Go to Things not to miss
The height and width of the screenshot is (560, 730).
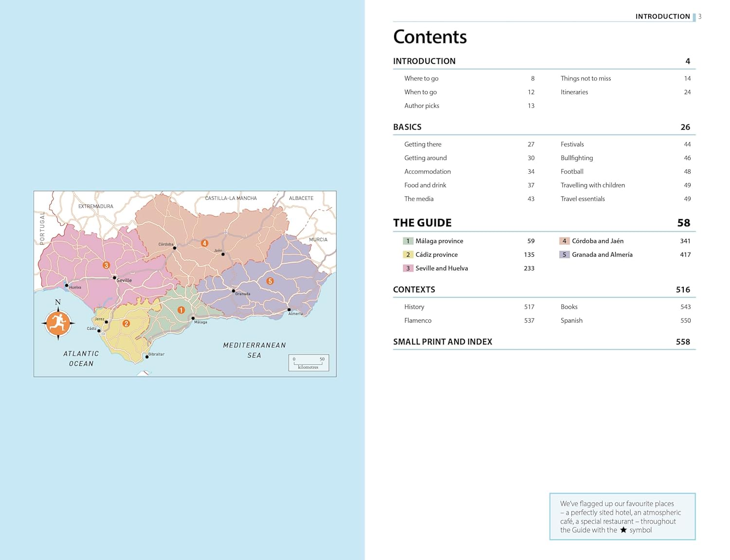(x=585, y=78)
